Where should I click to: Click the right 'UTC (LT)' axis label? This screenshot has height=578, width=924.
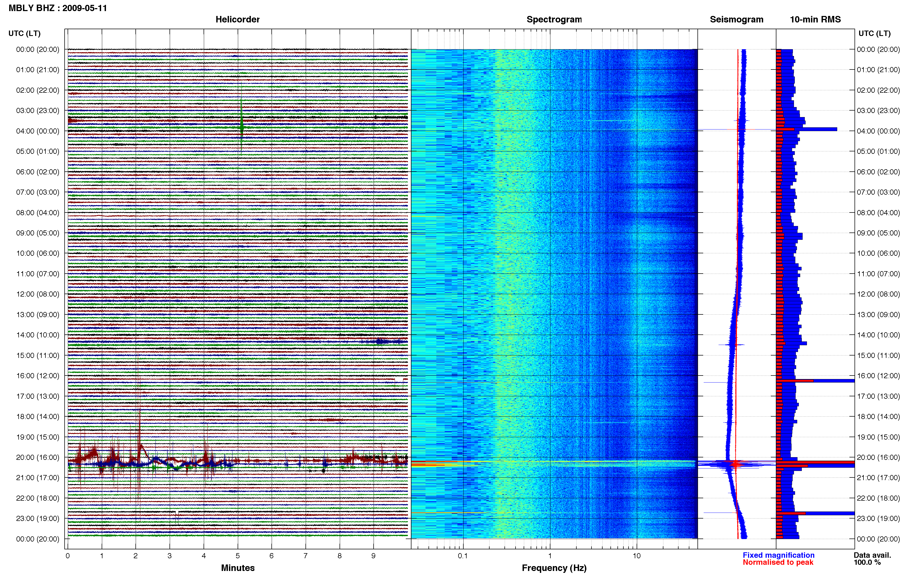click(x=874, y=33)
